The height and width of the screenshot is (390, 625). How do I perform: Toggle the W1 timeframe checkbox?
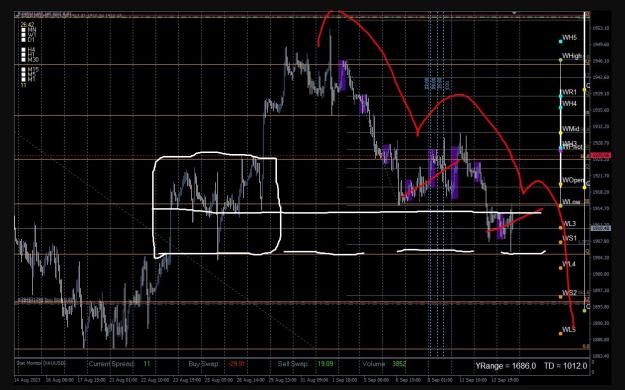point(24,35)
